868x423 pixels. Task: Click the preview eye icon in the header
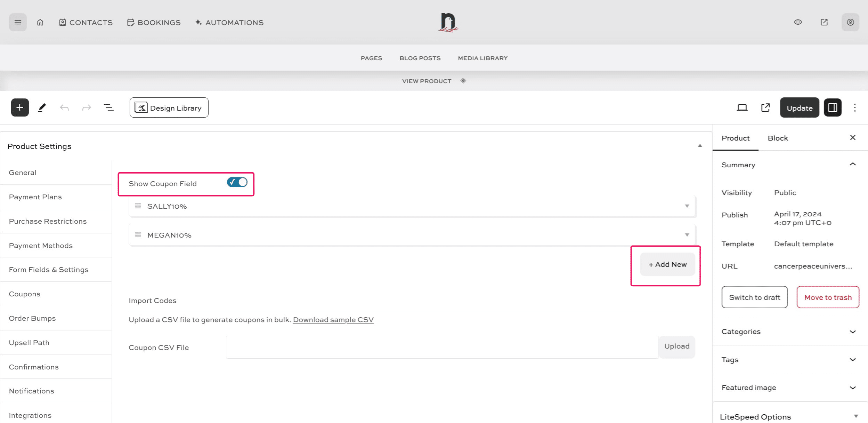pyautogui.click(x=798, y=22)
